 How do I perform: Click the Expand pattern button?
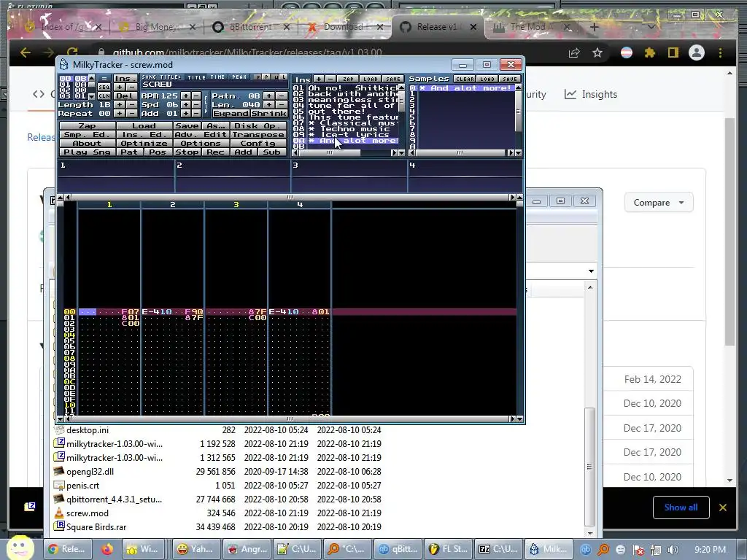point(231,113)
